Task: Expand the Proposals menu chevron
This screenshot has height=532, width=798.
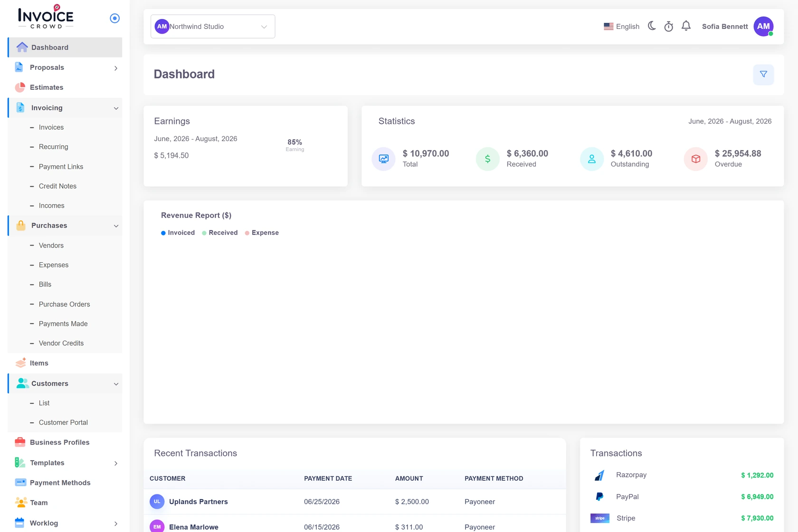Action: point(116,68)
